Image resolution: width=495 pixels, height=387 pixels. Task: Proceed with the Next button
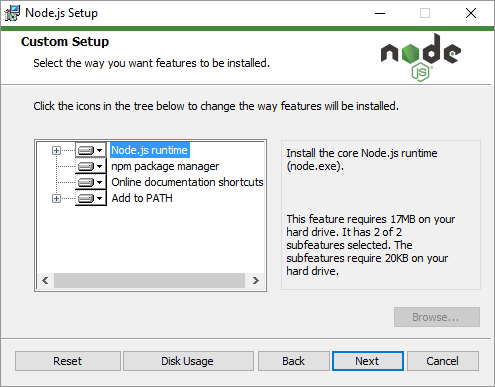point(368,361)
